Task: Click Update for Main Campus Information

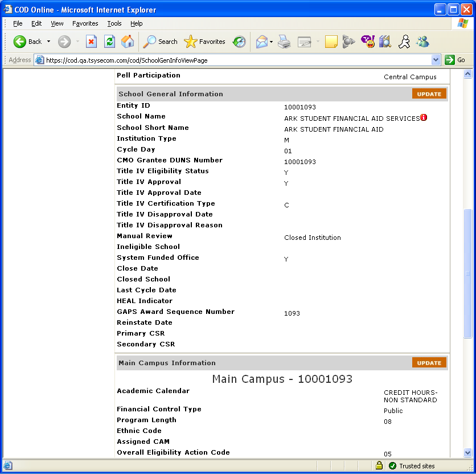Action: tap(429, 363)
